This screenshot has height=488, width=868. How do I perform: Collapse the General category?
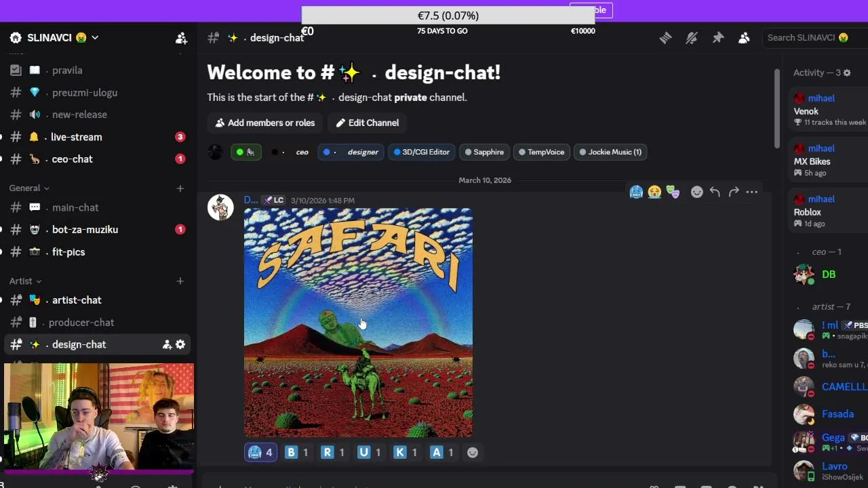pyautogui.click(x=29, y=188)
